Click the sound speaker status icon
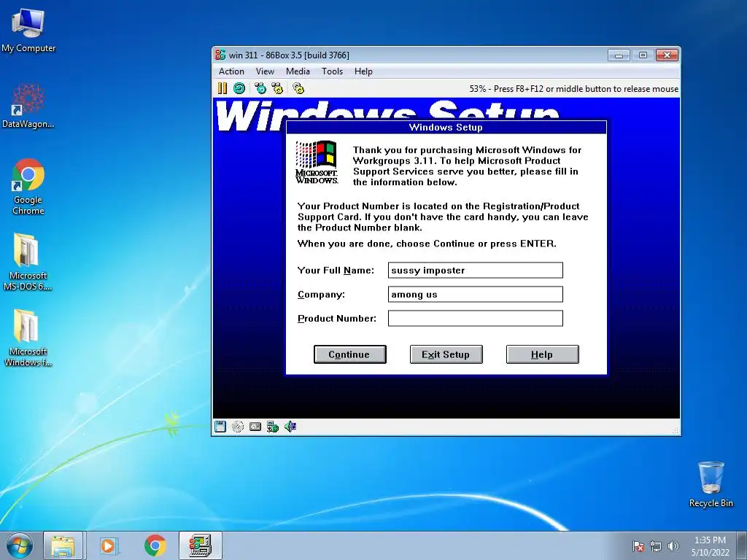Screen dimensions: 747x560 point(290,426)
